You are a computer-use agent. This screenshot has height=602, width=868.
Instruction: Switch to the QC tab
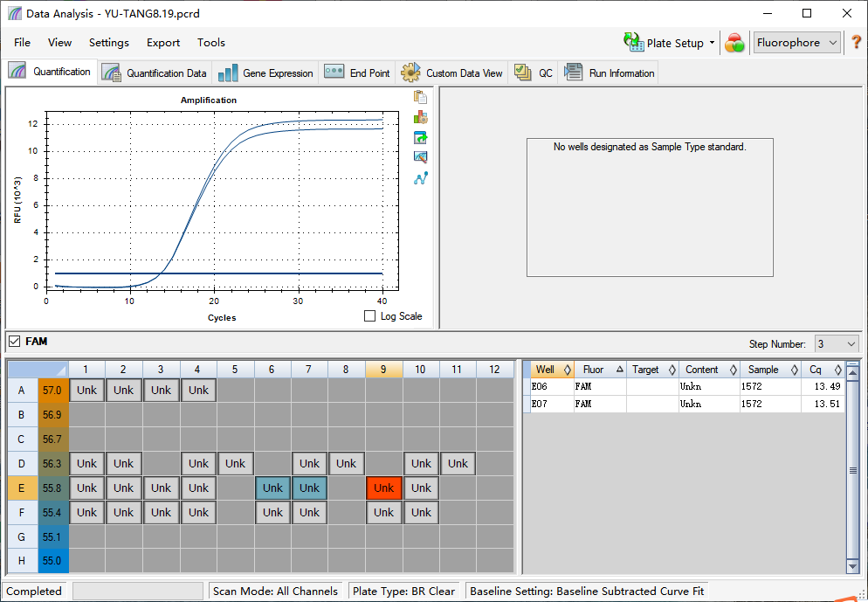[x=533, y=73]
